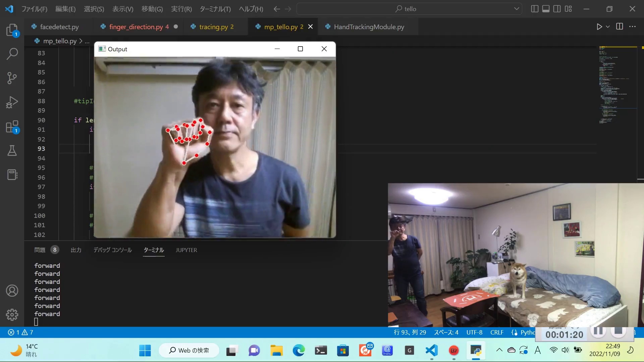This screenshot has height=362, width=644.
Task: Open Microsoft Edge from taskbar
Action: click(299, 350)
